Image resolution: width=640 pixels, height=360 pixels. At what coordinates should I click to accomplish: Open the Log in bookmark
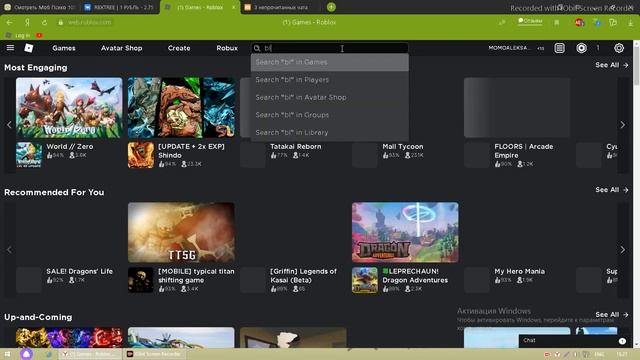pos(18,36)
